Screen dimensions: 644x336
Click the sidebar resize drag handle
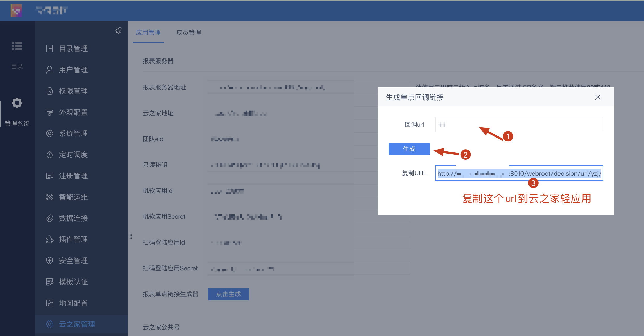pyautogui.click(x=131, y=235)
